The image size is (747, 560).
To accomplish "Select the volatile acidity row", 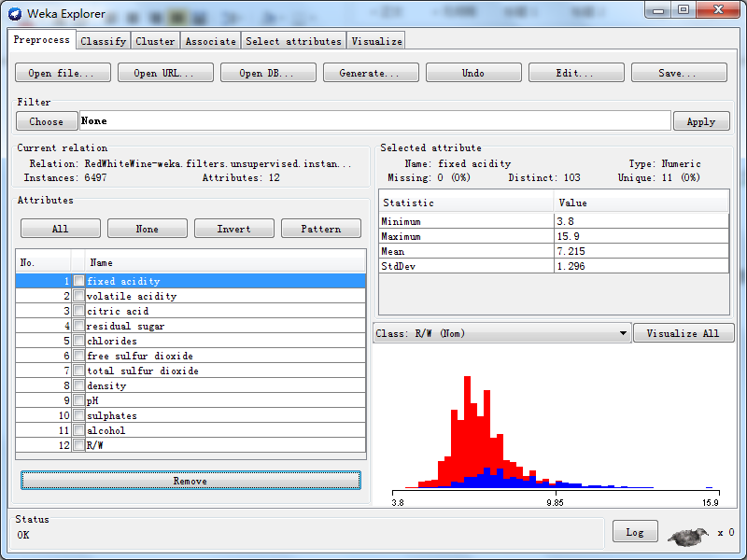I will [x=190, y=296].
